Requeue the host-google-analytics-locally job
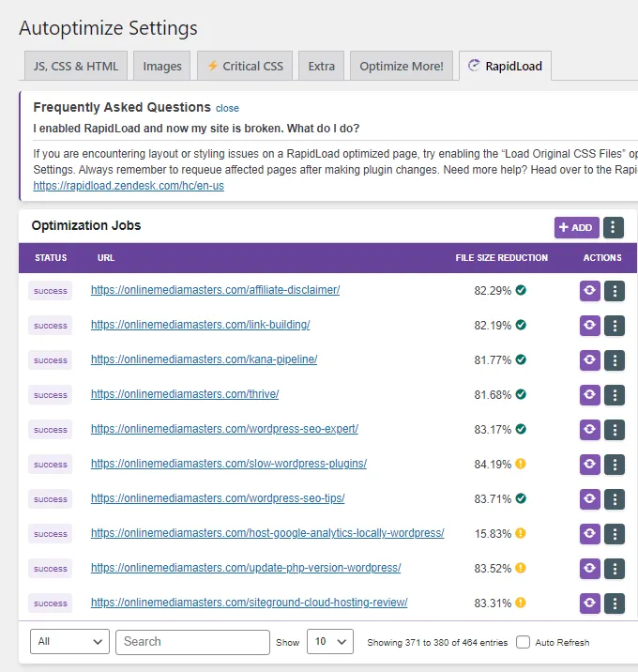Image resolution: width=638 pixels, height=672 pixels. [589, 534]
